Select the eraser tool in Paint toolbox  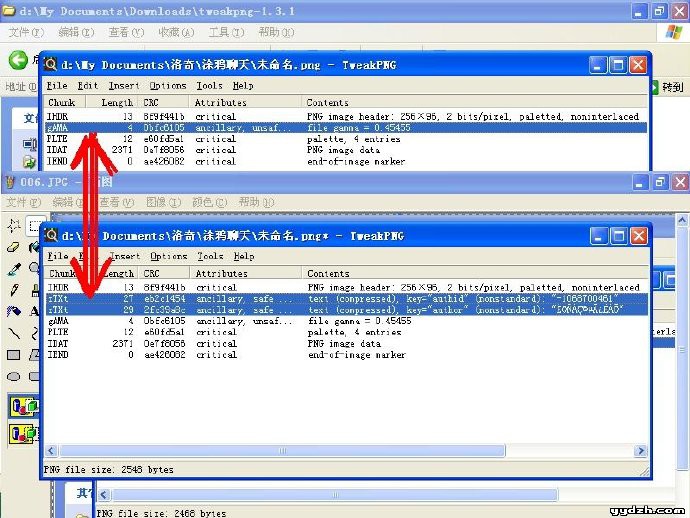pyautogui.click(x=14, y=247)
